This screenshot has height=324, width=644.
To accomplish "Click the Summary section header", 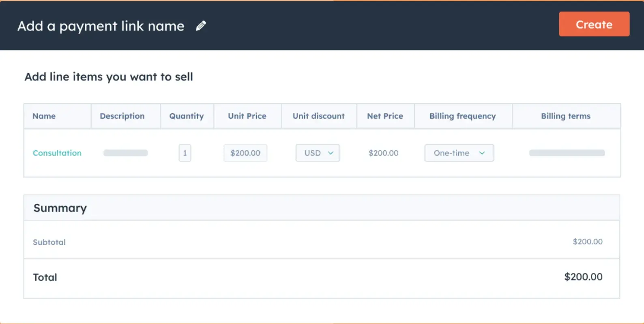I will point(60,208).
